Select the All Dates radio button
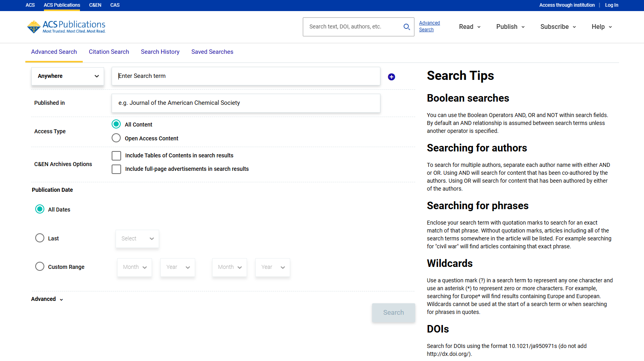Viewport: 644px width, 361px height. click(x=40, y=209)
